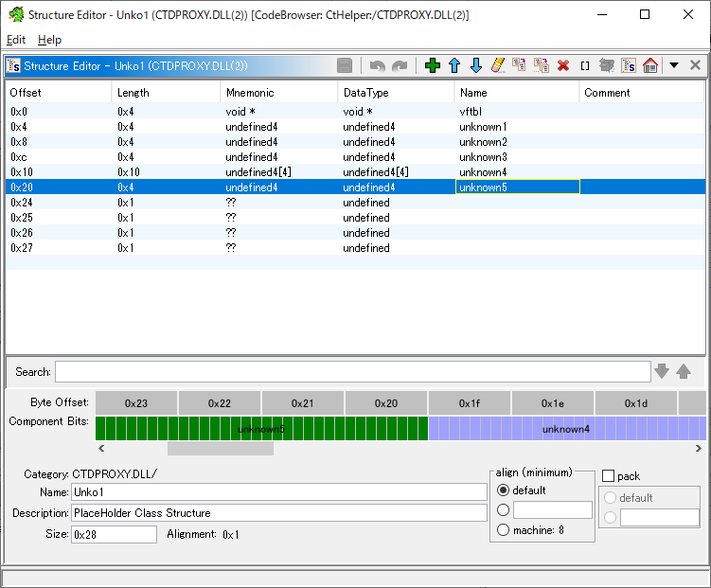
Task: Click the DataType column header
Action: (x=396, y=93)
